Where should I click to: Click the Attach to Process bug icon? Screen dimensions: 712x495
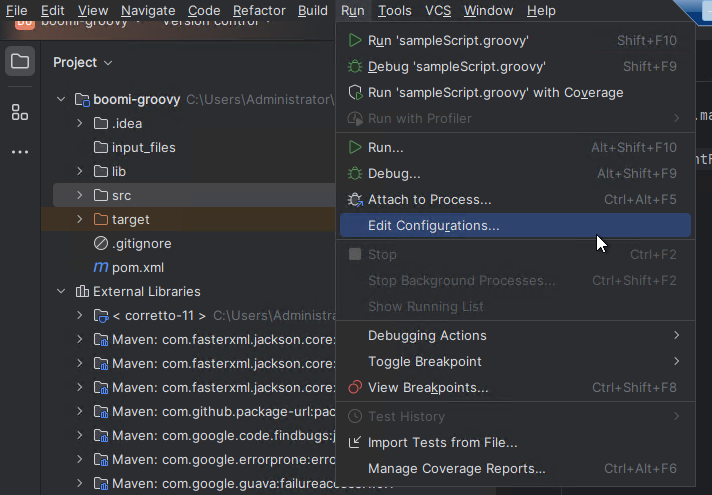355,199
